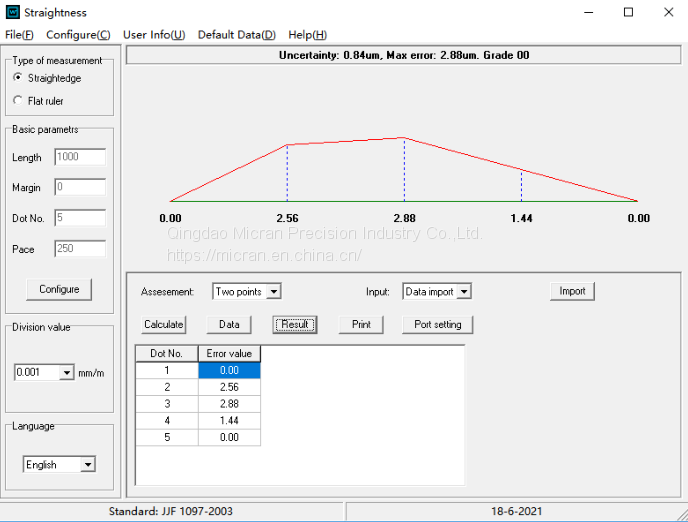The image size is (688, 522).
Task: Click the Length input field
Action: [x=80, y=157]
